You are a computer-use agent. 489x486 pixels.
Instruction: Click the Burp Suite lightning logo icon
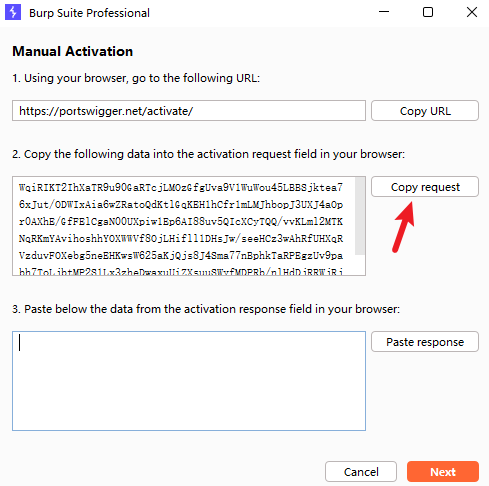coord(13,12)
